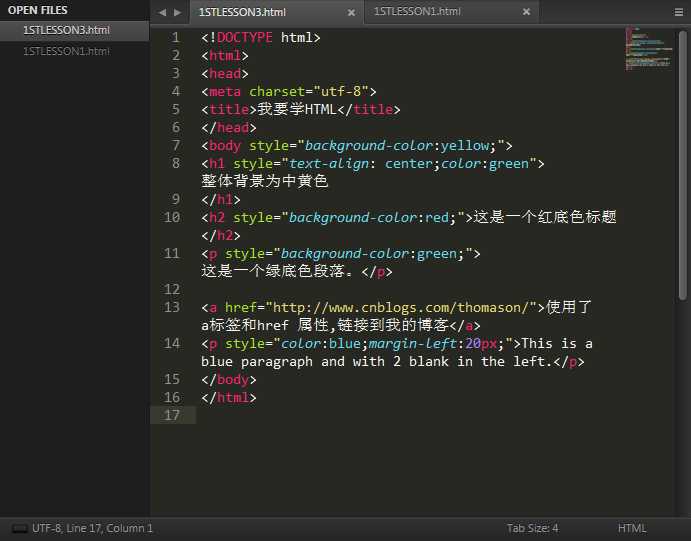Click line number 7 in the gutter

[x=175, y=145]
